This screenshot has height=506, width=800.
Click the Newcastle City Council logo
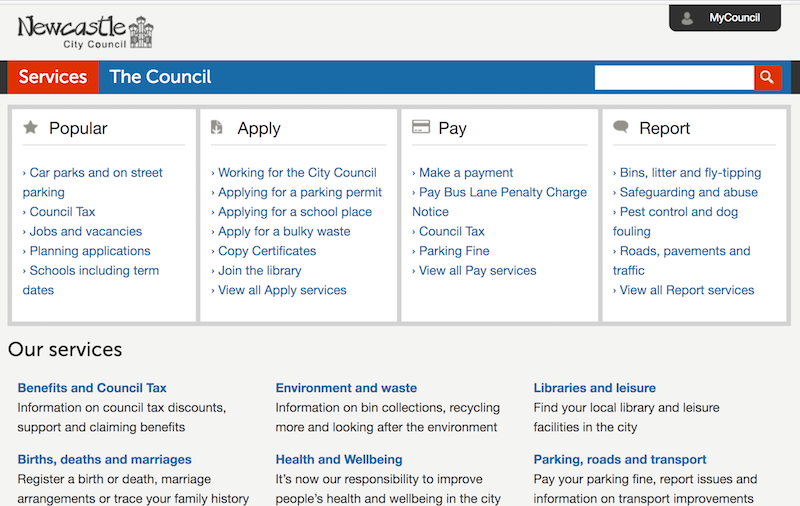point(85,31)
